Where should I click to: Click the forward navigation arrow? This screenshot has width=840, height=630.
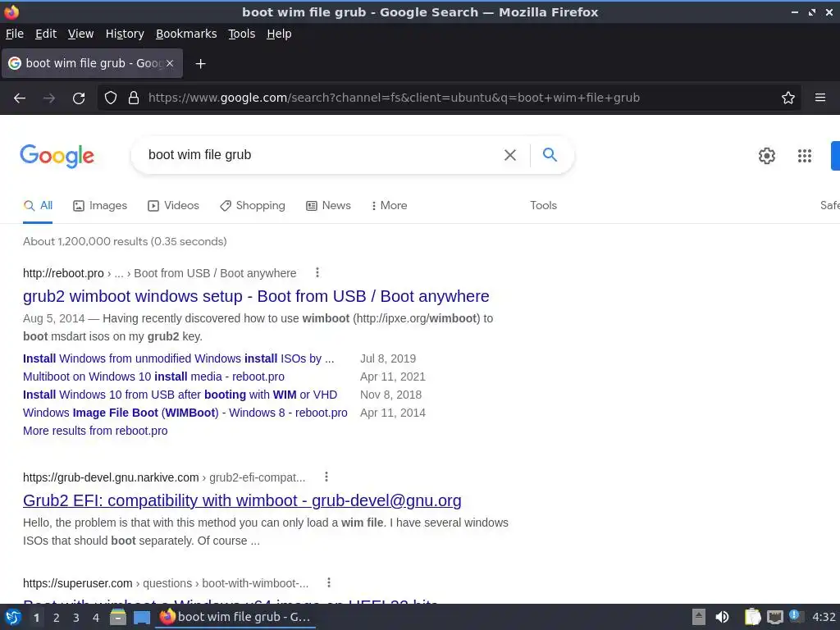(49, 98)
